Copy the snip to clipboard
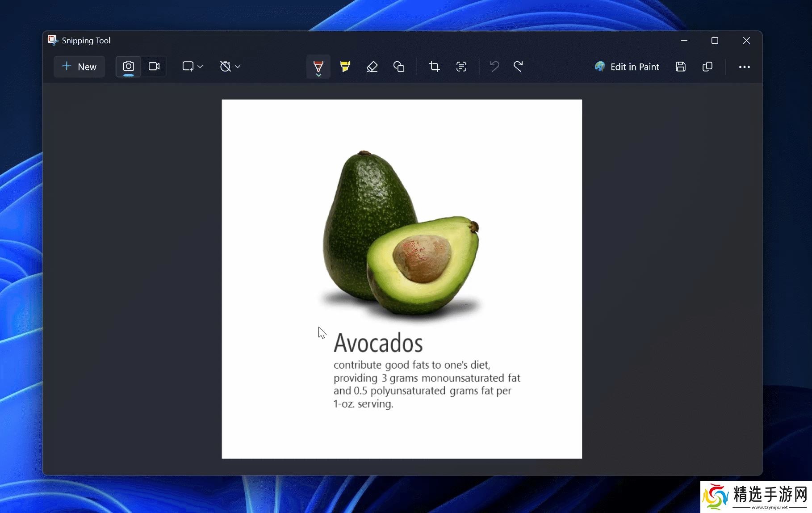This screenshot has width=812, height=513. click(707, 67)
